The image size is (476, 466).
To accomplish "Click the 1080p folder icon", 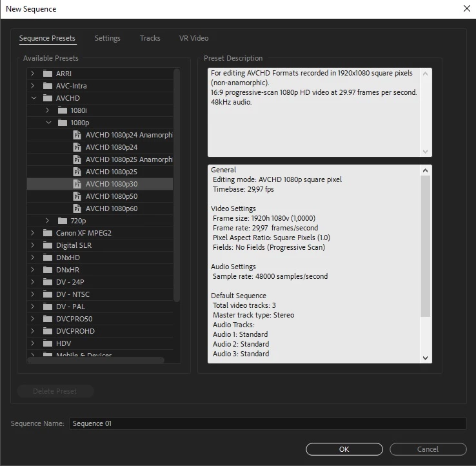I will pyautogui.click(x=62, y=123).
